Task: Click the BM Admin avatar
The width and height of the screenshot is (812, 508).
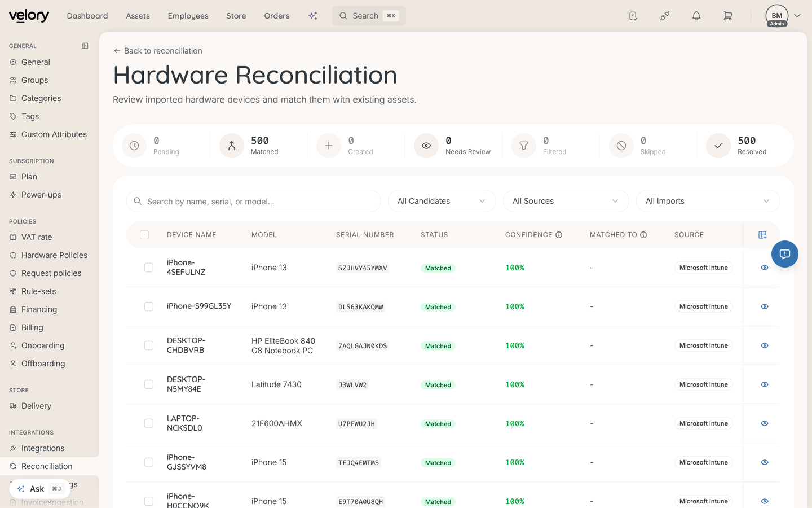Action: [777, 16]
